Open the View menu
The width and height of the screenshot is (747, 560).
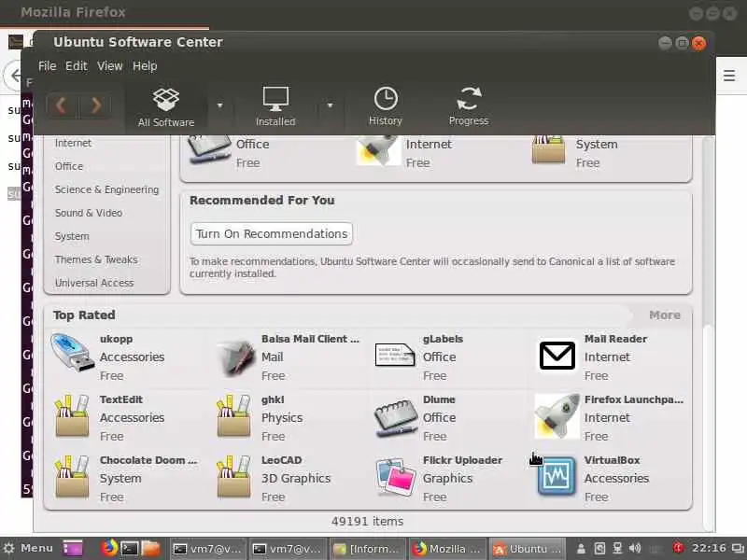[x=110, y=66]
